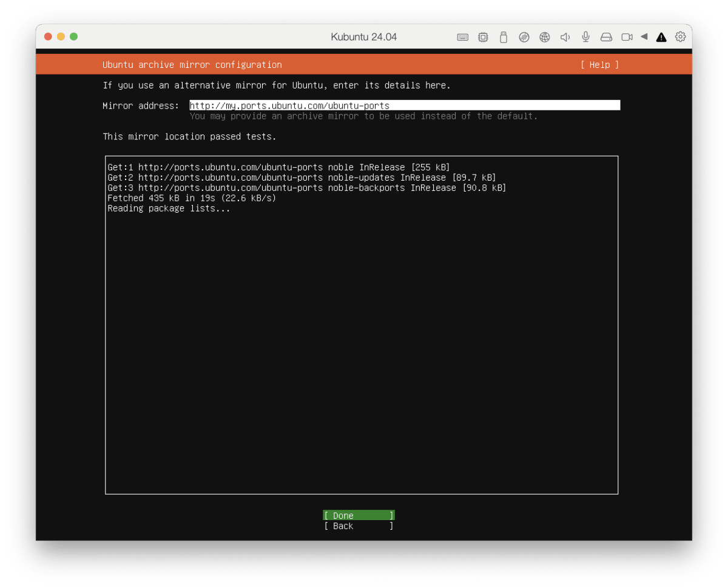Click the 'Kubuntu 24.04' window title
The image size is (728, 588).
(364, 37)
